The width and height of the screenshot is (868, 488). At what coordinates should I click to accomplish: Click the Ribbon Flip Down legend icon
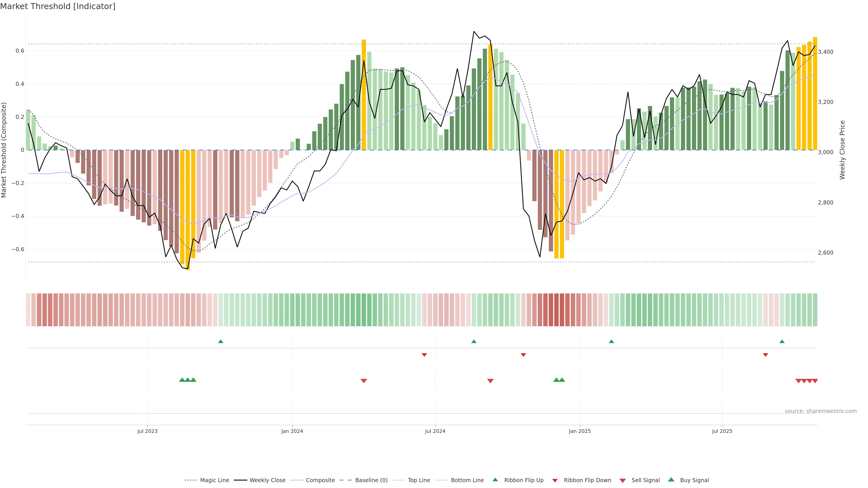[x=555, y=481]
